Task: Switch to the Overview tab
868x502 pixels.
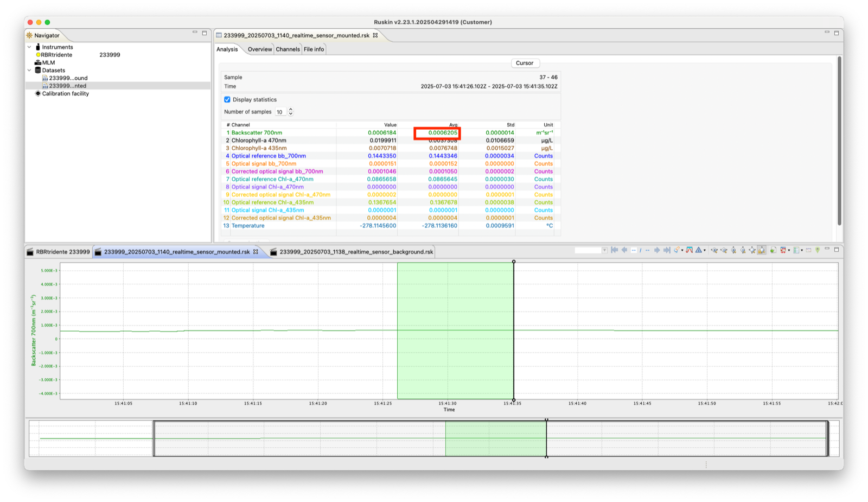Action: coord(260,49)
